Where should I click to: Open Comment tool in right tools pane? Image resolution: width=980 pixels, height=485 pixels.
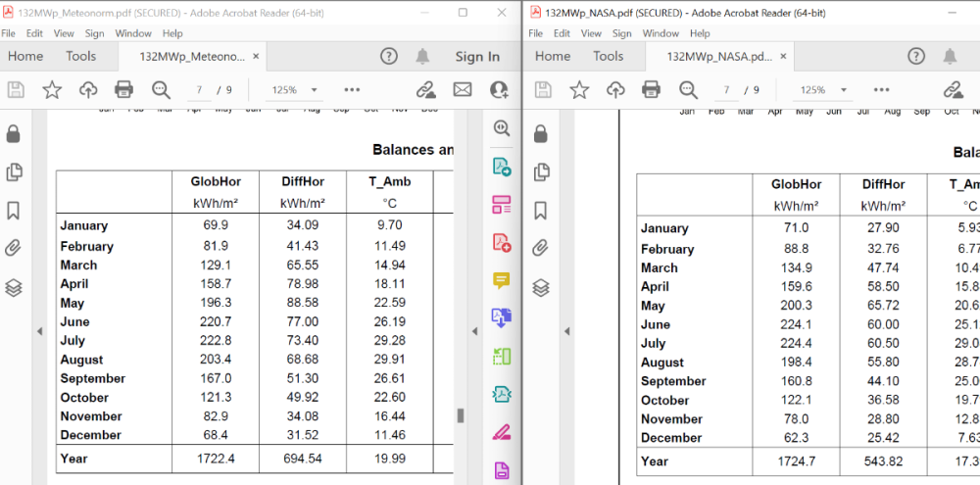(502, 280)
